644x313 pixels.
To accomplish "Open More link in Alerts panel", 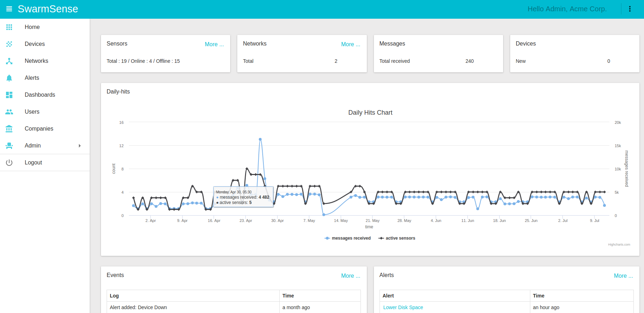I will pyautogui.click(x=624, y=276).
